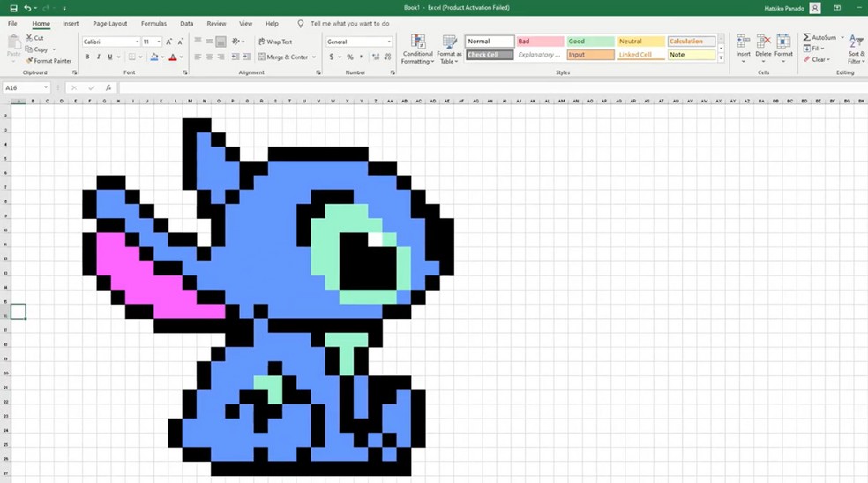Change fill color with paint bucket
Viewport: 868px width, 483px height.
[154, 57]
